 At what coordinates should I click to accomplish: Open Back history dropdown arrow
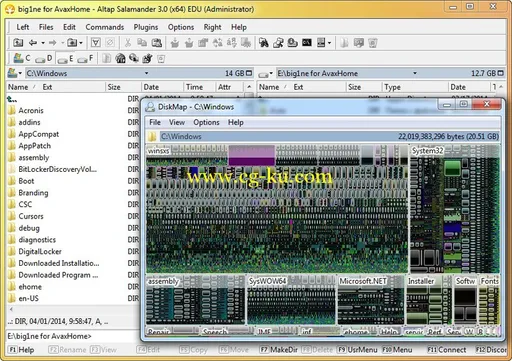coord(43,43)
